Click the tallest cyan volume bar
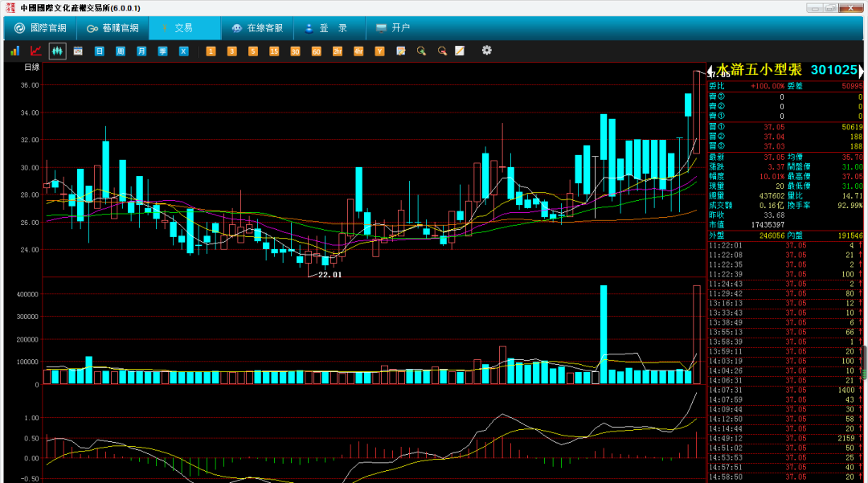Image resolution: width=868 pixels, height=483 pixels. point(604,334)
